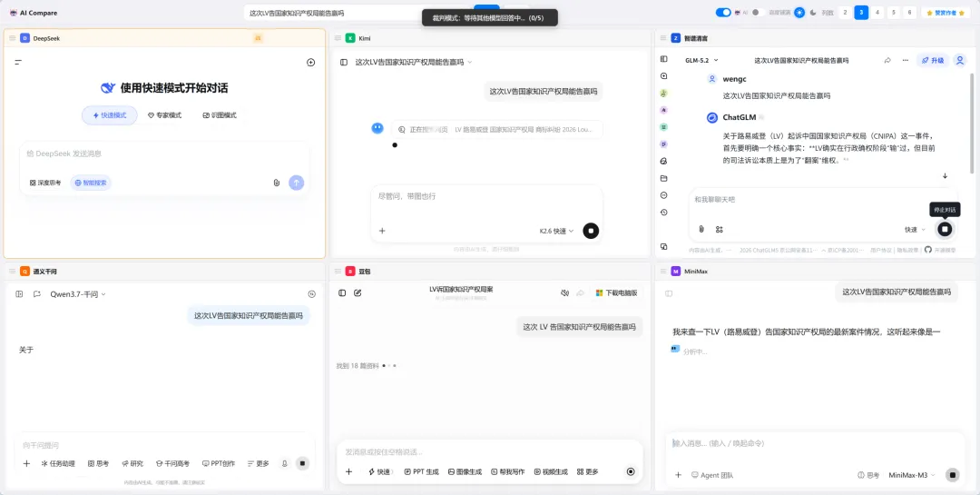Click 赞赏作者 button
980x495 pixels.
pos(946,13)
